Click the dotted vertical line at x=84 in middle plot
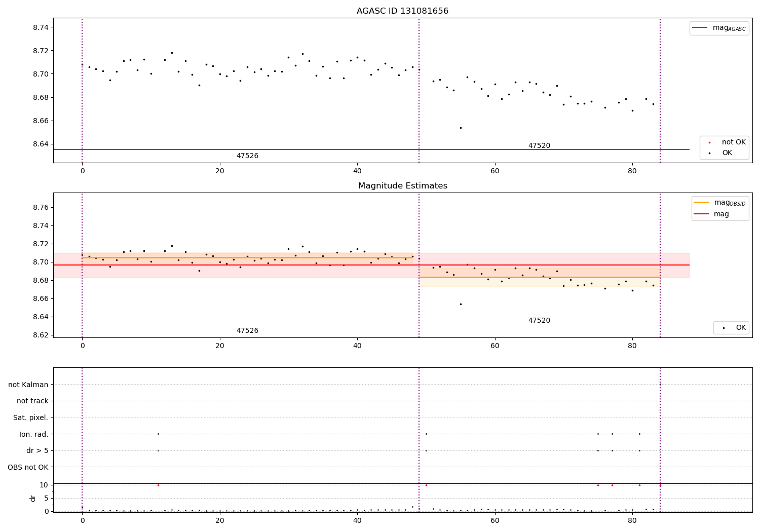Screen dimensions: 760x532 [660, 265]
